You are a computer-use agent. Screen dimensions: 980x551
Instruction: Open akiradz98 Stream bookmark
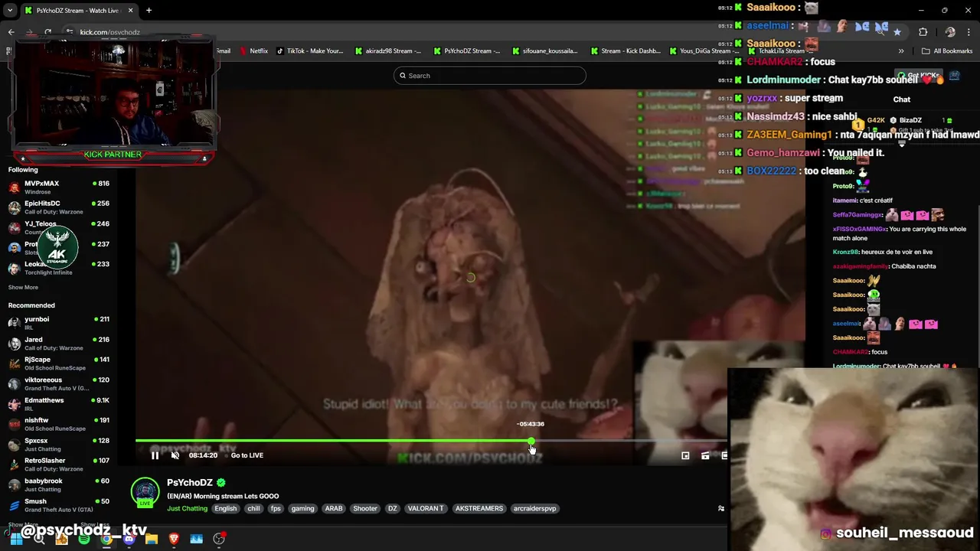[387, 51]
